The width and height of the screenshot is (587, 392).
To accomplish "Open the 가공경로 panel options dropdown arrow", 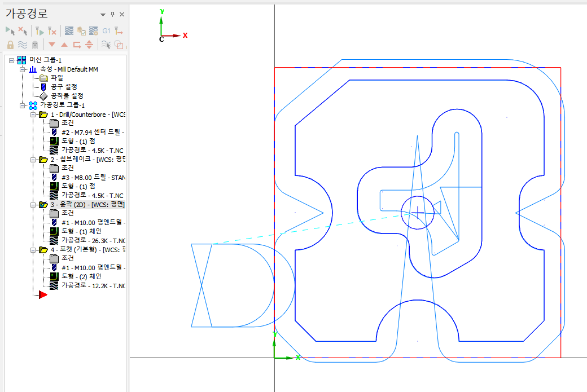I will point(103,15).
